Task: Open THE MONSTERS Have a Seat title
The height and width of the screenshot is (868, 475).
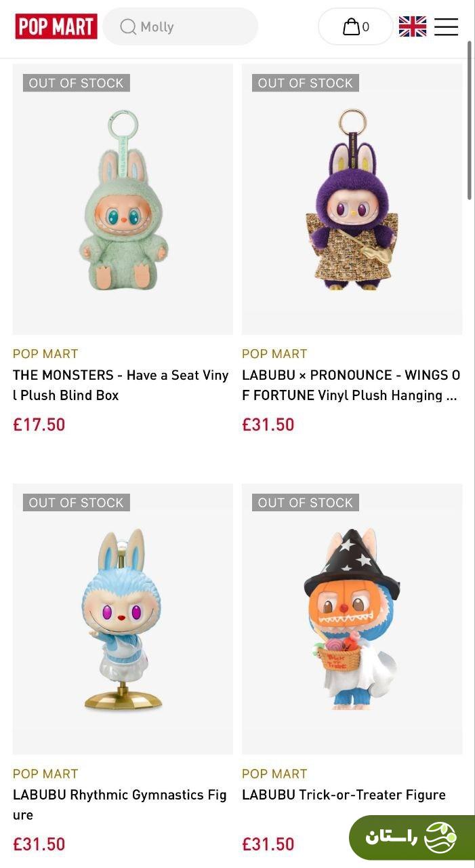Action: (x=121, y=385)
